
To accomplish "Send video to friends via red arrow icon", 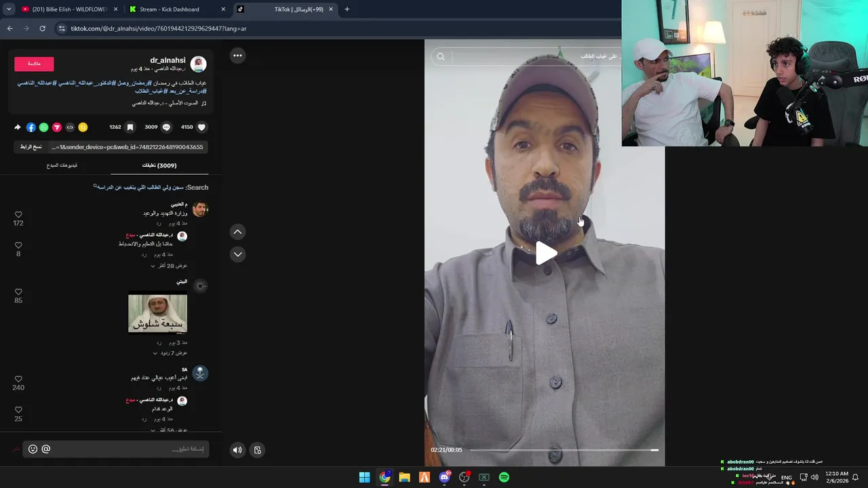I will click(x=57, y=127).
